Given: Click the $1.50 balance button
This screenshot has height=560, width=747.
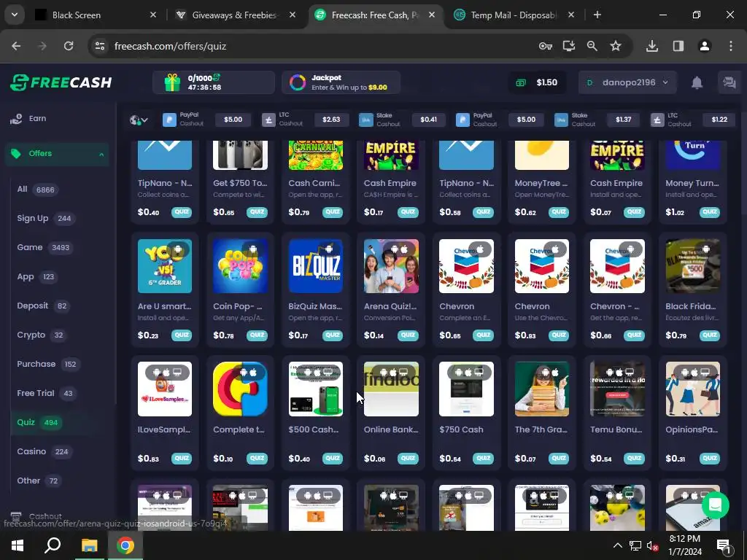Looking at the screenshot, I should (537, 82).
